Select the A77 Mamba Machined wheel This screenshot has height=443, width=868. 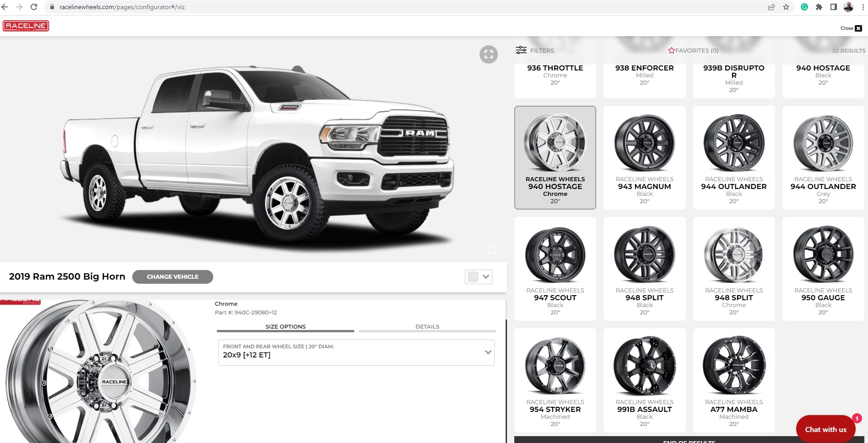734,380
